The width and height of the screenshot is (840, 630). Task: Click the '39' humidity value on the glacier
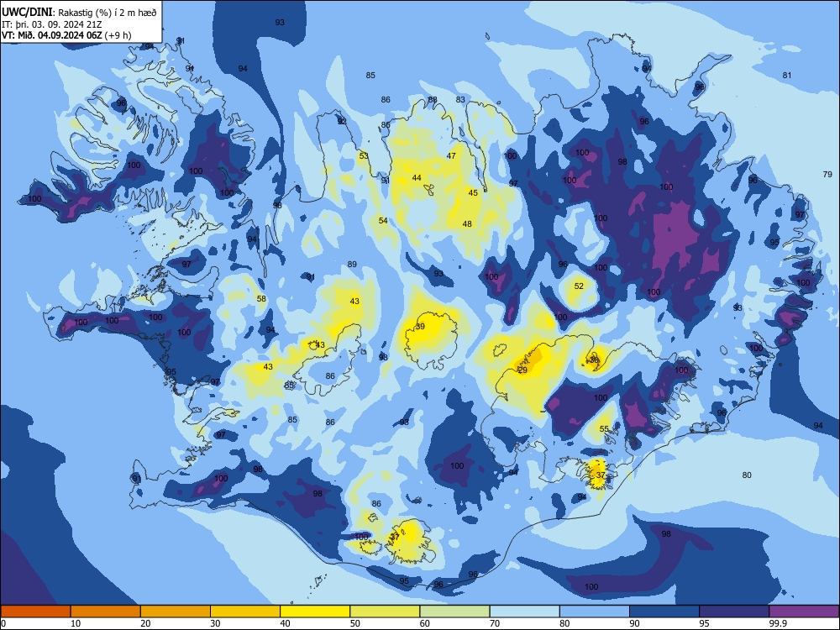click(x=420, y=326)
